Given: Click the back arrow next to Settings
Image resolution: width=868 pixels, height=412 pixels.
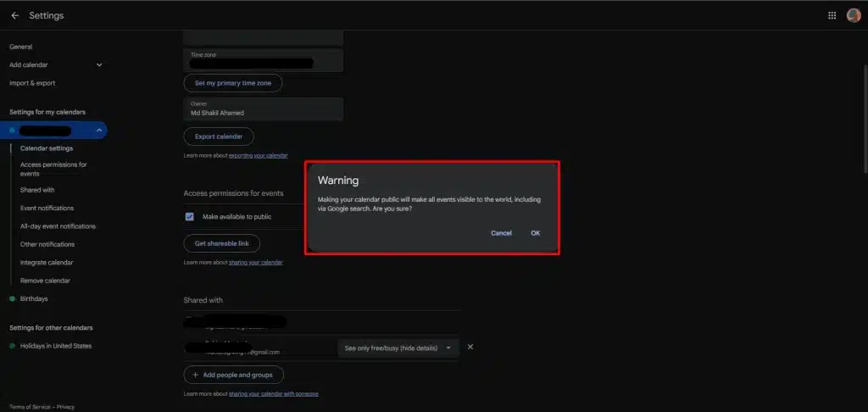Looking at the screenshot, I should click(x=14, y=15).
